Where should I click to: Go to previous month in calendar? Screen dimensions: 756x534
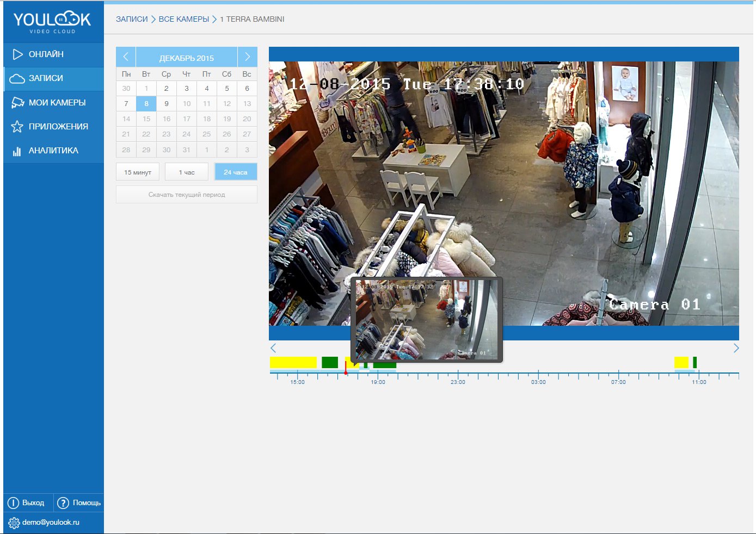coord(126,57)
